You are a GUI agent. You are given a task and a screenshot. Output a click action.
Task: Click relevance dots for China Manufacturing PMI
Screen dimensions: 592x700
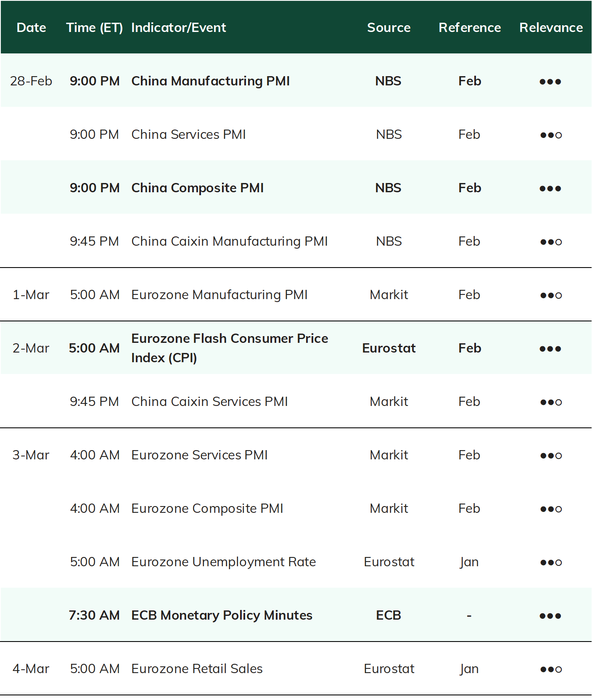(550, 82)
